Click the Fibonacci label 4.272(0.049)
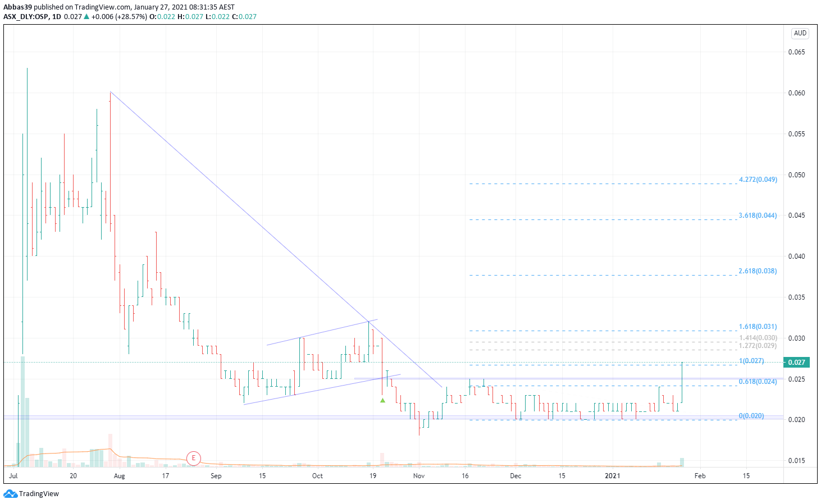The width and height of the screenshot is (821, 504). (x=758, y=180)
